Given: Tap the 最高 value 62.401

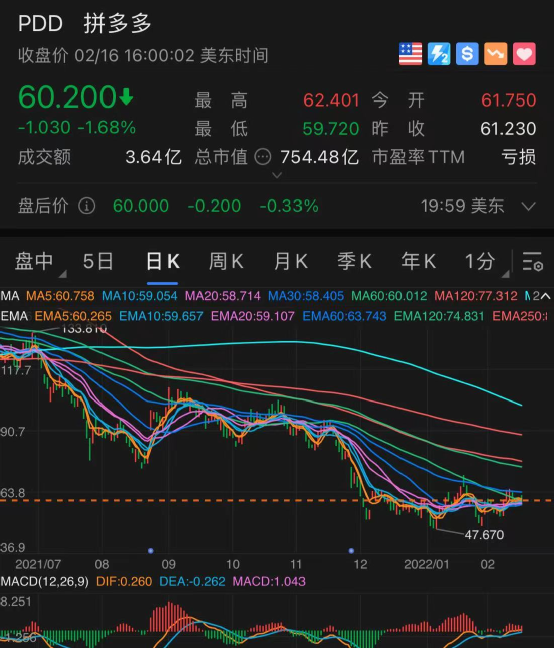Looking at the screenshot, I should click(x=331, y=100).
